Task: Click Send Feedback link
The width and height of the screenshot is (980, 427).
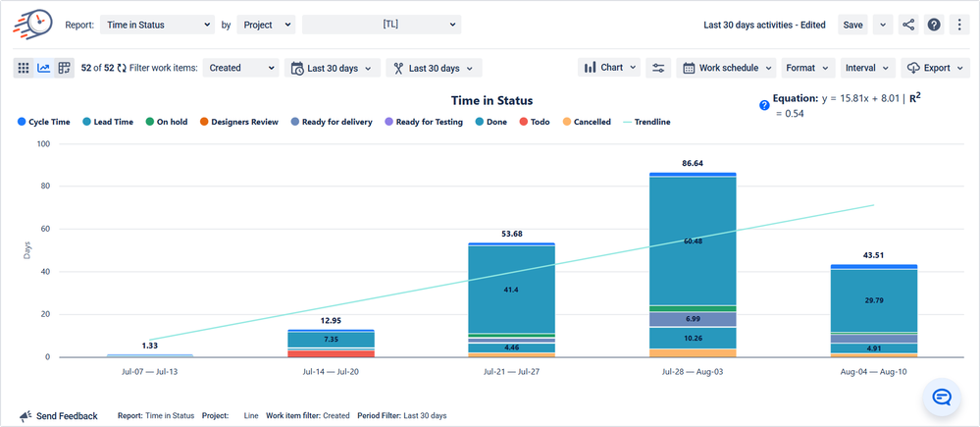Action: click(x=67, y=416)
